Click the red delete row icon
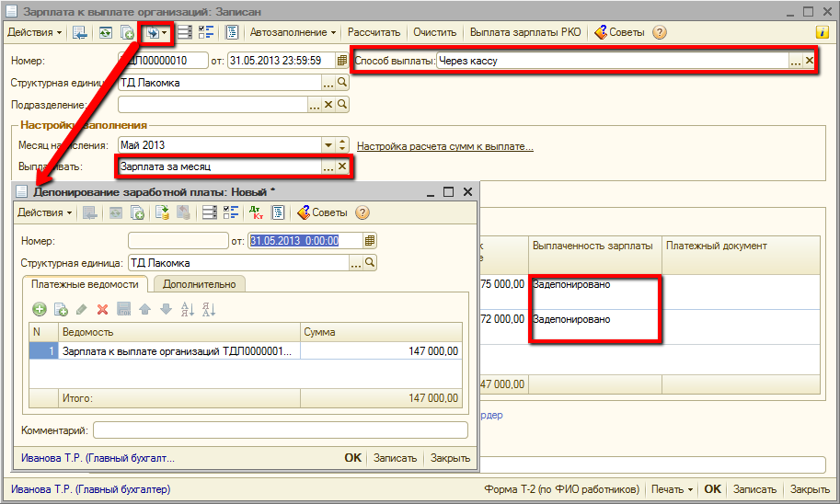Viewport: 840px width, 504px height. tap(102, 310)
